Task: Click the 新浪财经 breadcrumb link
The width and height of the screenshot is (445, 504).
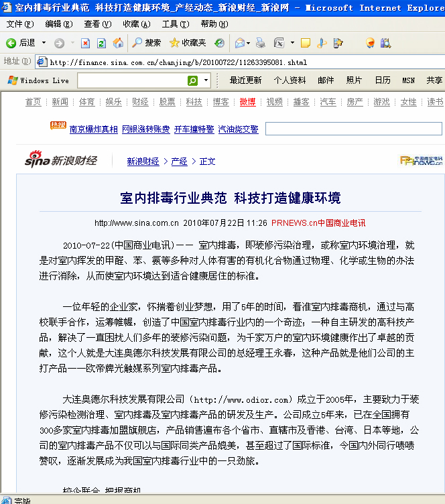Action: coord(143,162)
